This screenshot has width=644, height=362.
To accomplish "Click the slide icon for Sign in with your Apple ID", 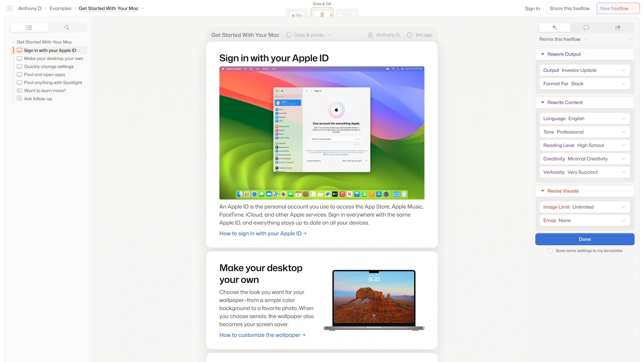I will (x=19, y=50).
